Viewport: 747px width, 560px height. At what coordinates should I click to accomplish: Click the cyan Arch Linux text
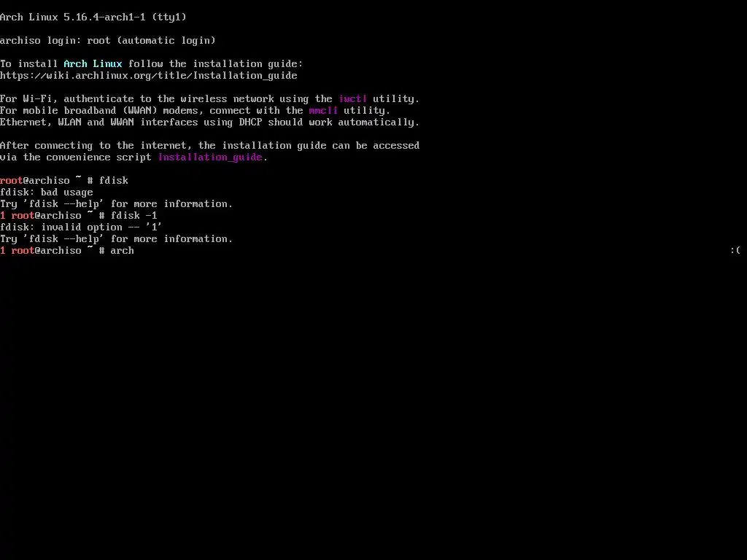[93, 64]
